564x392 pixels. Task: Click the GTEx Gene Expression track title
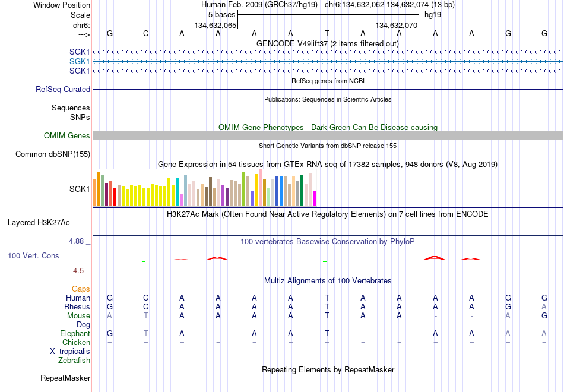pyautogui.click(x=328, y=165)
